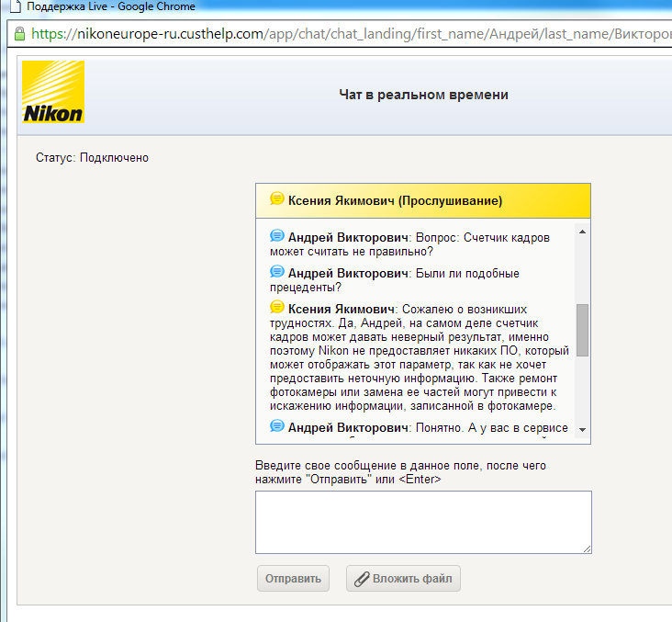Screen dimensions: 672x622
Task: Click sender name 'Андрей Викторович' in first message
Action: [x=348, y=238]
